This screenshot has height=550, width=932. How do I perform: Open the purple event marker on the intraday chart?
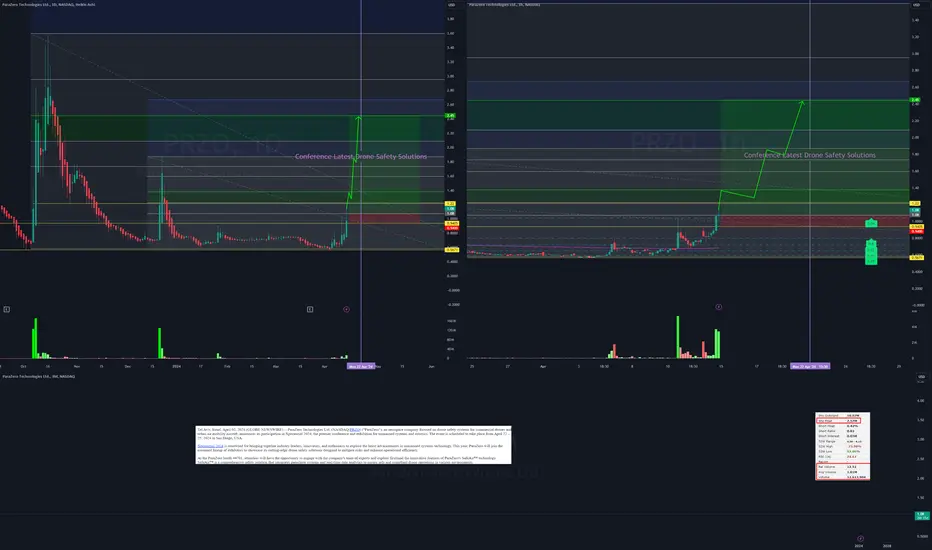(x=719, y=307)
